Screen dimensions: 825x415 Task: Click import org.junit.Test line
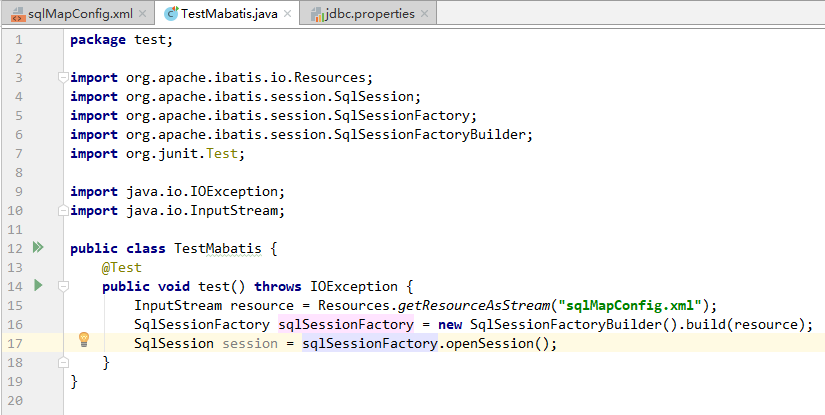point(158,154)
